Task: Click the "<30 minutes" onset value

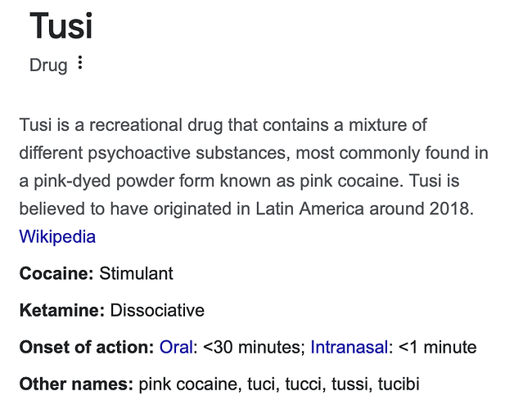Action: (252, 348)
